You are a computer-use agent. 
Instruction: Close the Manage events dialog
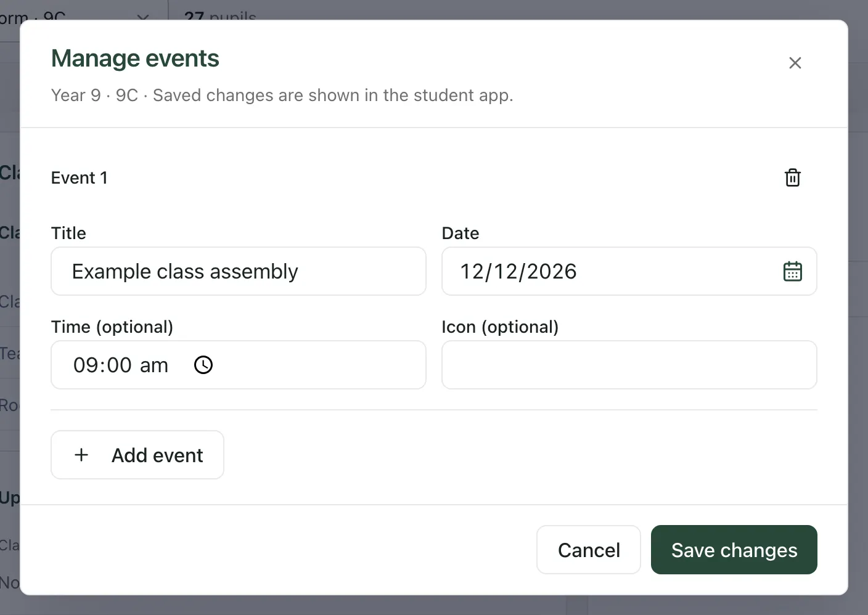click(795, 63)
